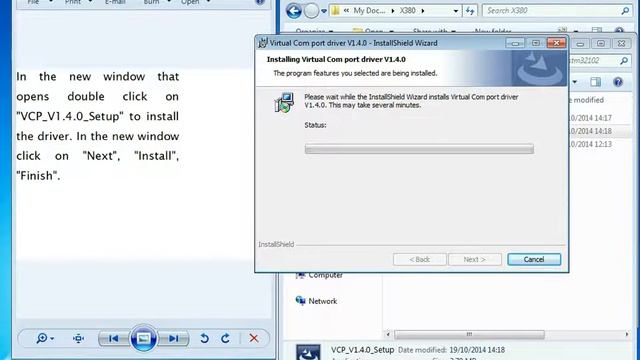Select the row dated 14:17
Viewport: 640px width, 360px height.
(x=600, y=118)
